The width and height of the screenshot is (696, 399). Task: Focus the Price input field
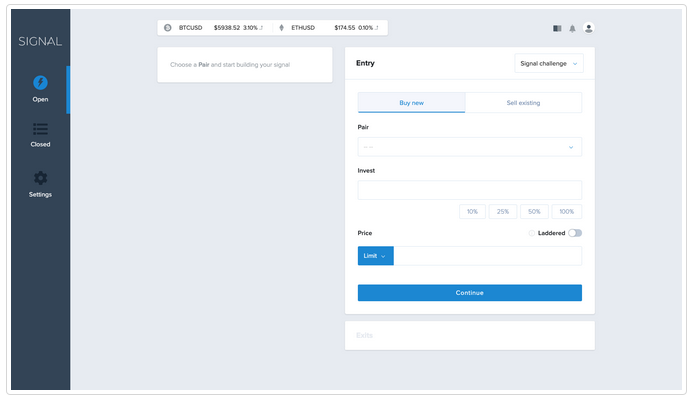click(487, 256)
